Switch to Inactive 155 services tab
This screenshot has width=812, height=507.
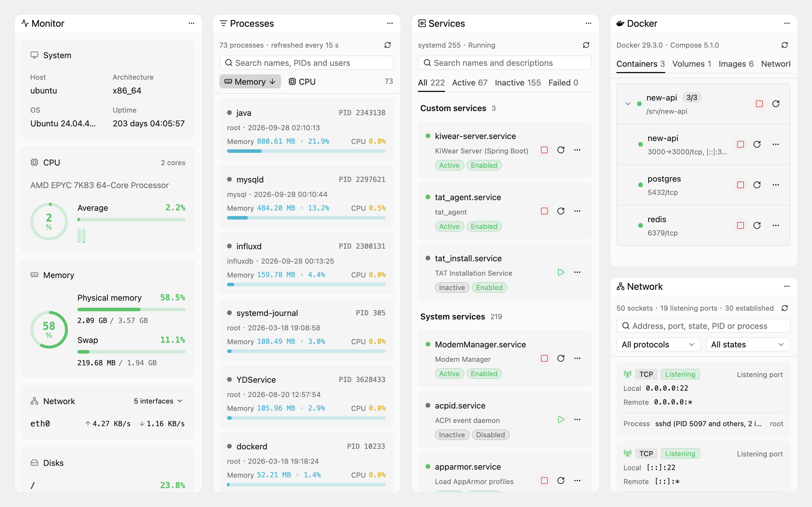pyautogui.click(x=518, y=83)
